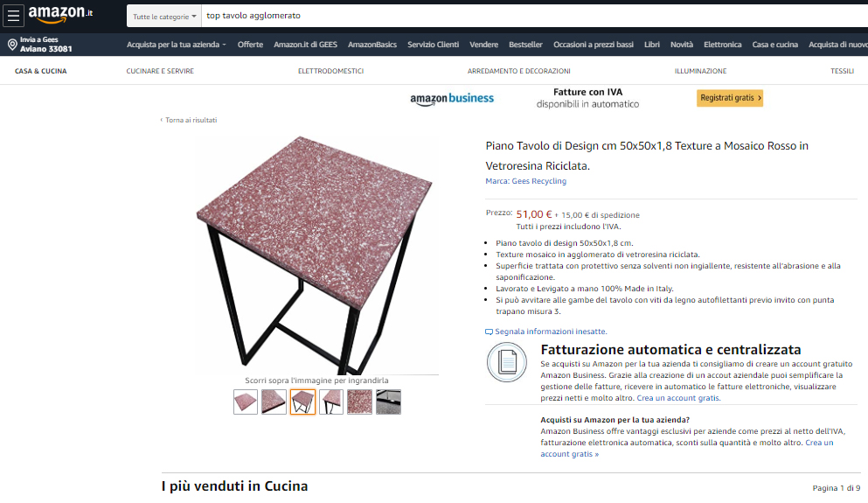Expand the Tutte le categorie dropdown
The width and height of the screenshot is (868, 503).
163,16
